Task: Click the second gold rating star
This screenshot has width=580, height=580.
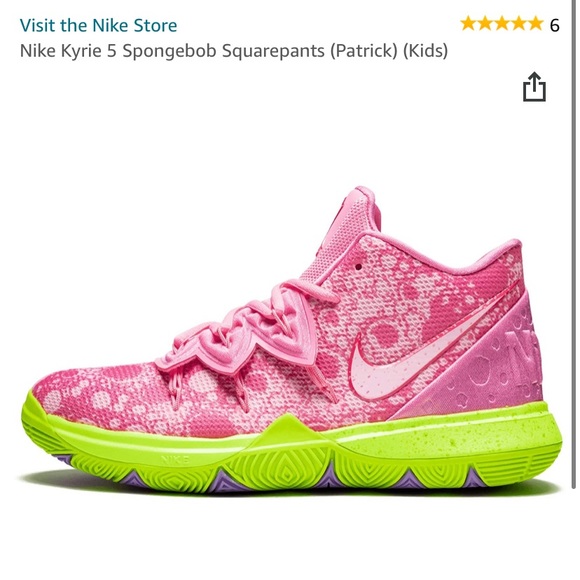Action: point(485,24)
